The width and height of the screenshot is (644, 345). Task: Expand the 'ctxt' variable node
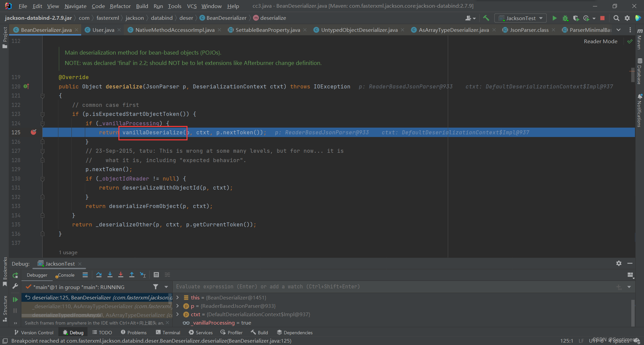[177, 314]
